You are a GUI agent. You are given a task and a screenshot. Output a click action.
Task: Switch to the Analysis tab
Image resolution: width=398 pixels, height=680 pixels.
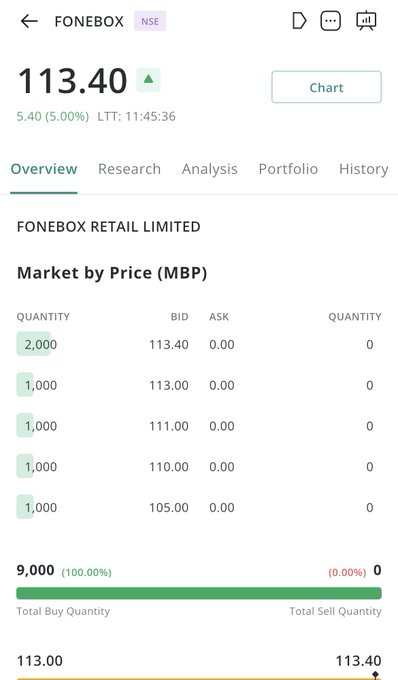tap(209, 169)
